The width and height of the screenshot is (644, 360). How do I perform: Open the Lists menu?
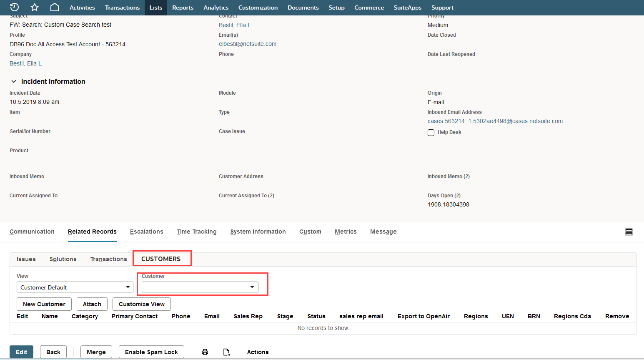pos(156,8)
